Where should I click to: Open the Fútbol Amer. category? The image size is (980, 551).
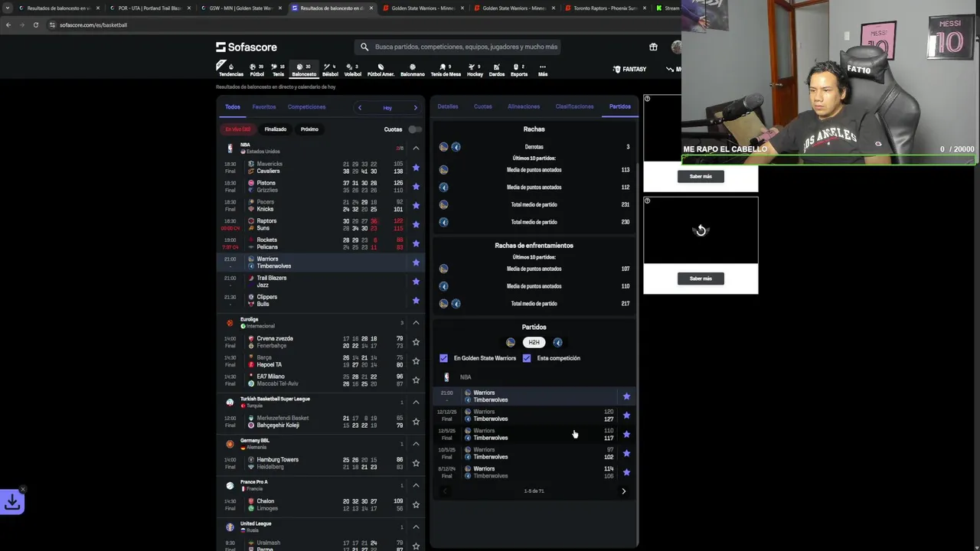point(381,70)
